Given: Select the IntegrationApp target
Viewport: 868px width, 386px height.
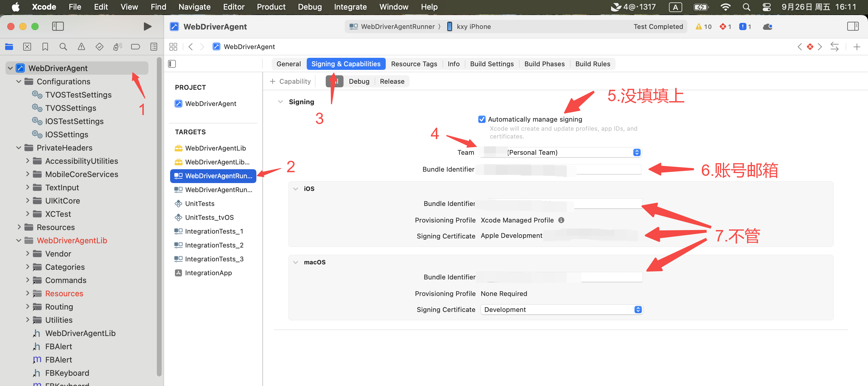Looking at the screenshot, I should point(208,273).
